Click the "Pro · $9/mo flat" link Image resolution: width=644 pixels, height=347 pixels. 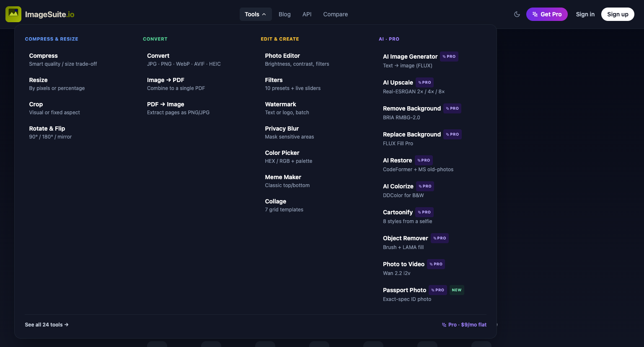464,325
